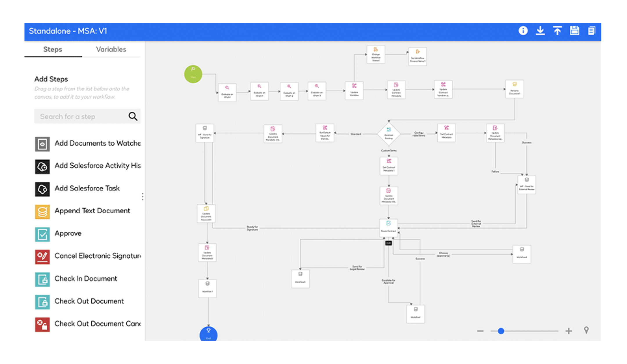Viewport: 627px width, 364px height.
Task: Select the Approve step icon
Action: click(x=42, y=234)
